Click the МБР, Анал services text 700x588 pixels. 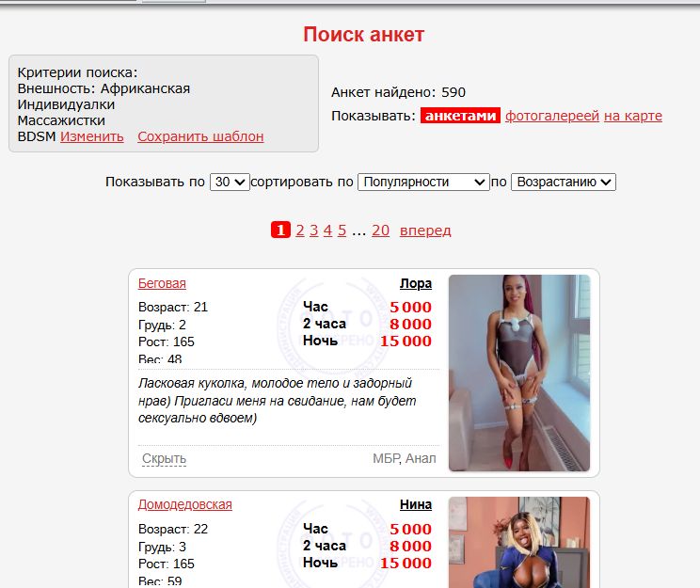coord(405,458)
